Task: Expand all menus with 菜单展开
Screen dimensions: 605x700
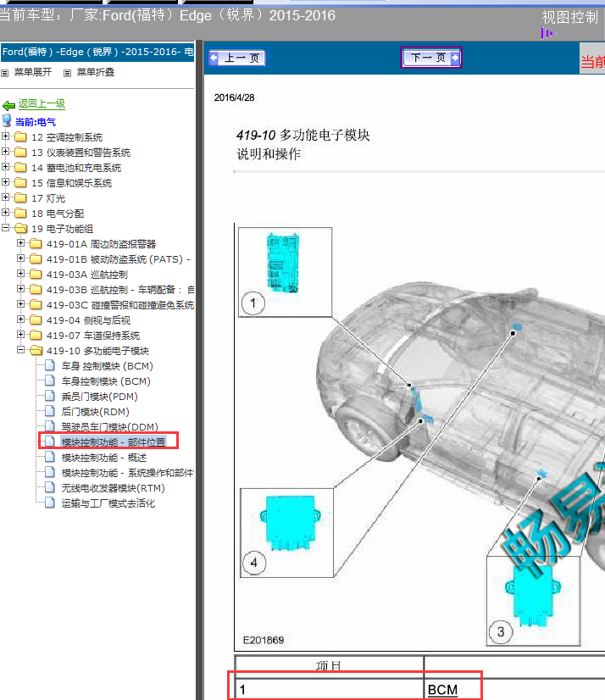Action: click(32, 72)
